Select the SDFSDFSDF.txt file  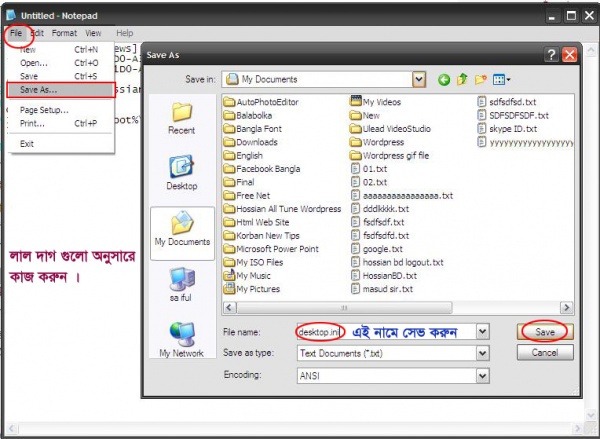[x=513, y=115]
